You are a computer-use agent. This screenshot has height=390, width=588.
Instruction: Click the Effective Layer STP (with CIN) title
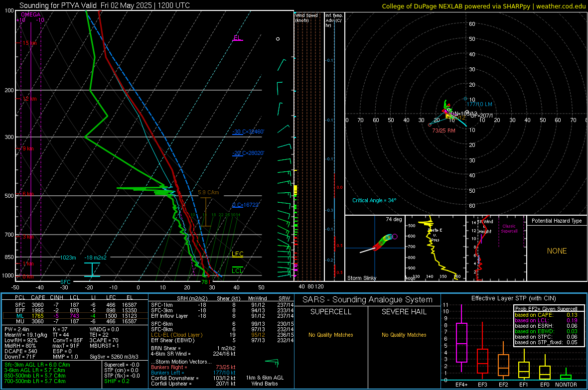[x=513, y=298]
